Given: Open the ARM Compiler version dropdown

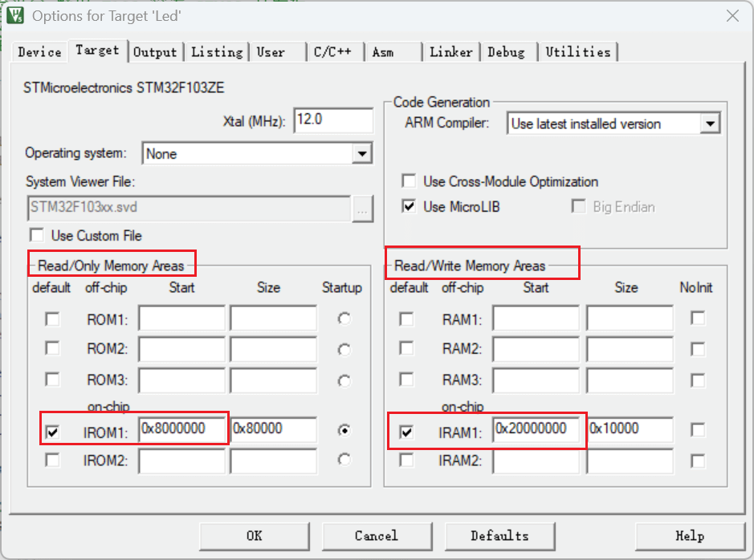Looking at the screenshot, I should click(708, 124).
